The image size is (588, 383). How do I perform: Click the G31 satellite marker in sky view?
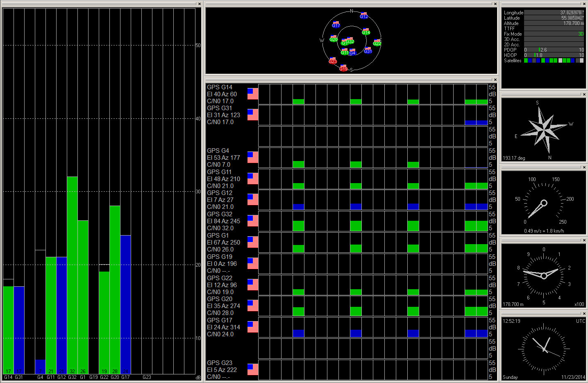[x=368, y=51]
